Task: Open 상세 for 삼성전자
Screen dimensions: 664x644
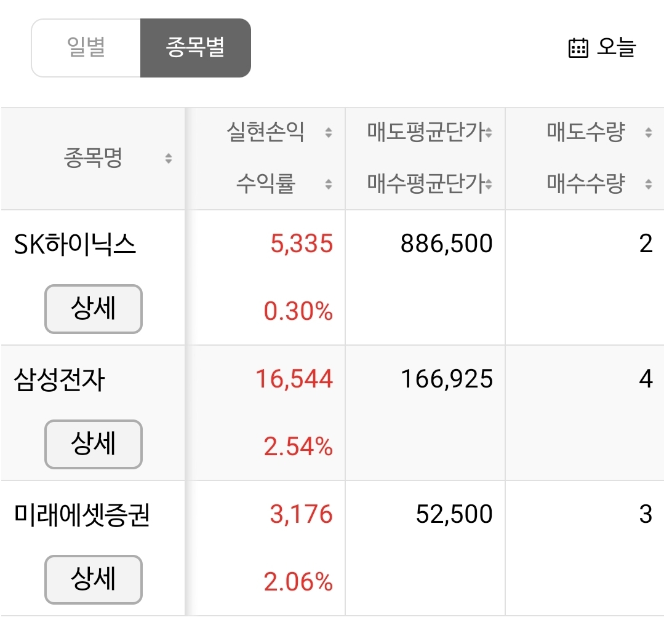Action: coord(93,444)
